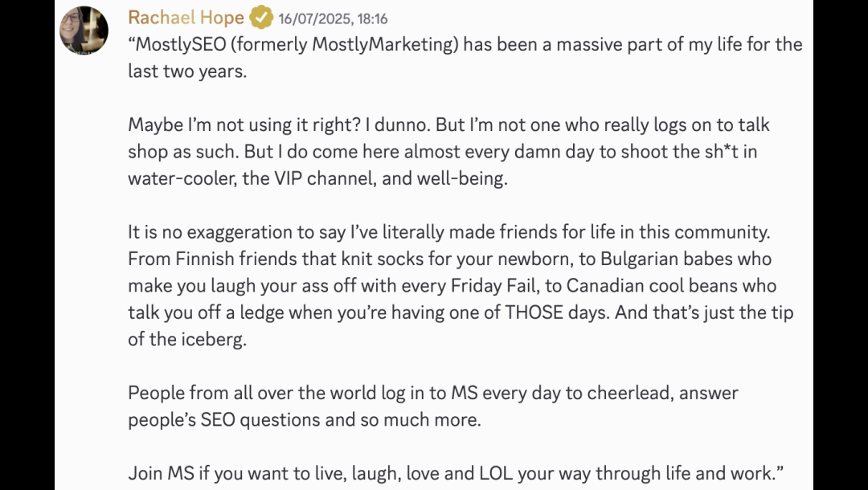Click the sentence "Maybe I'm not using it right?"
Screen dimensions: 868x490
[x=244, y=125]
